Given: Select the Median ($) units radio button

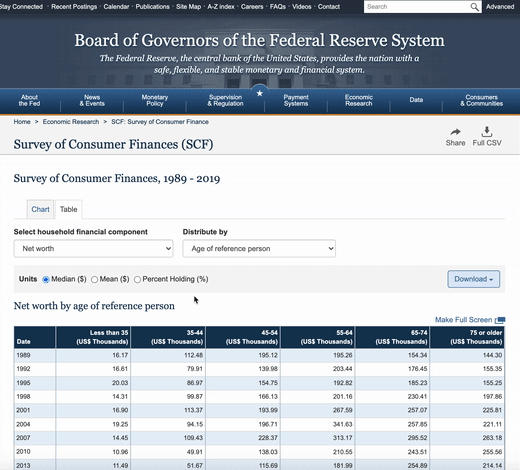Looking at the screenshot, I should coord(46,279).
